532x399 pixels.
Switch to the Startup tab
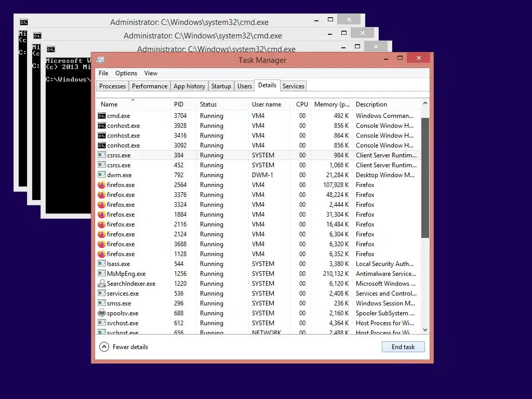click(221, 86)
